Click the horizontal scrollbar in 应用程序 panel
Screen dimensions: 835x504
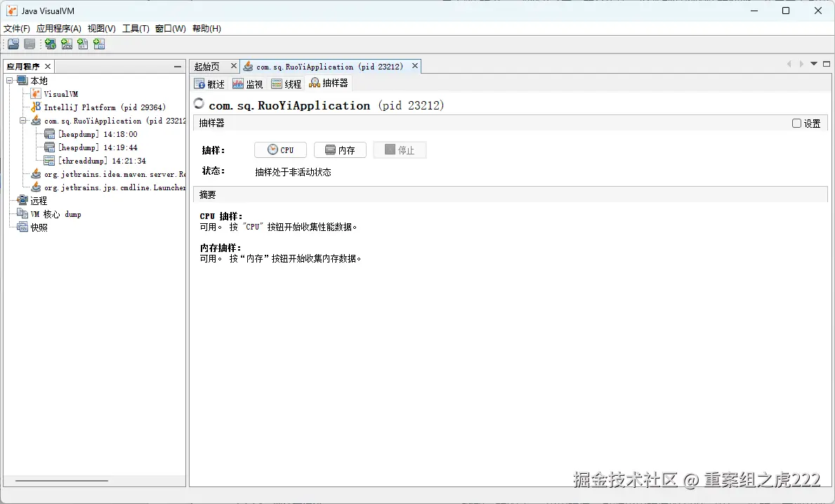tap(62, 481)
